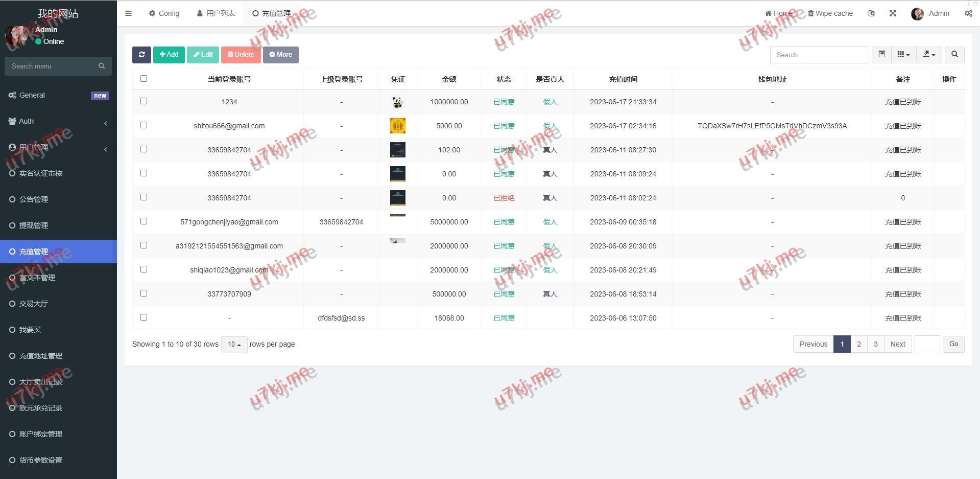Screen dimensions: 980x479
Task: Click the fullscreen icon in top bar
Action: click(893, 13)
